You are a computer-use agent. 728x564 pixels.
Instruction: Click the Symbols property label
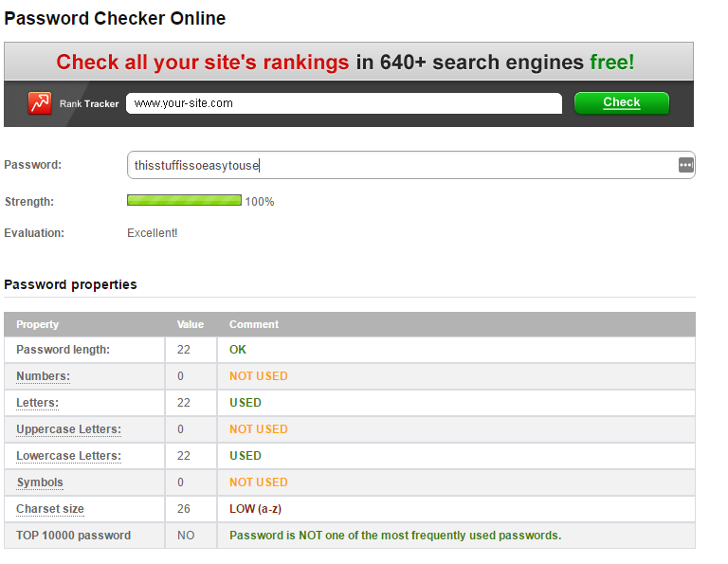(40, 482)
